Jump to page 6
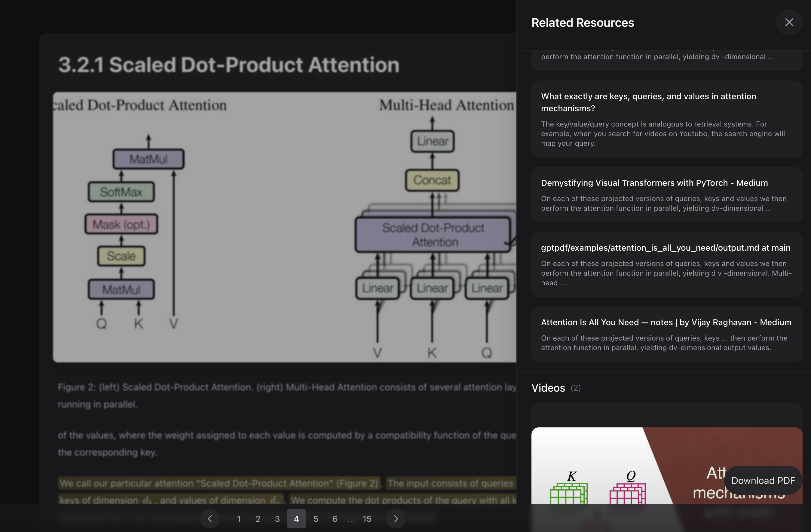This screenshot has height=532, width=811. [x=335, y=519]
